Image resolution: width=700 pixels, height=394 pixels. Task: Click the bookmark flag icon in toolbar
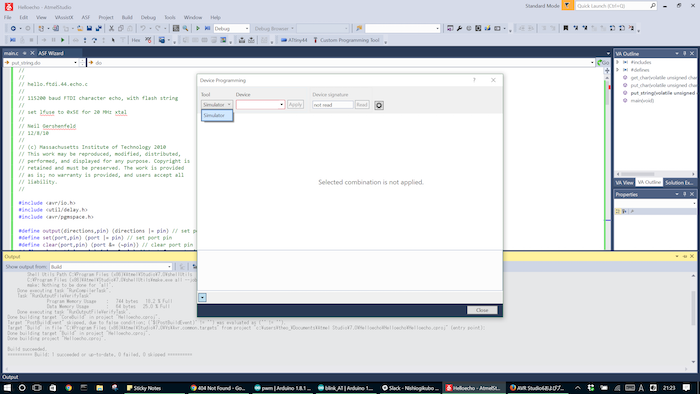click(x=566, y=29)
